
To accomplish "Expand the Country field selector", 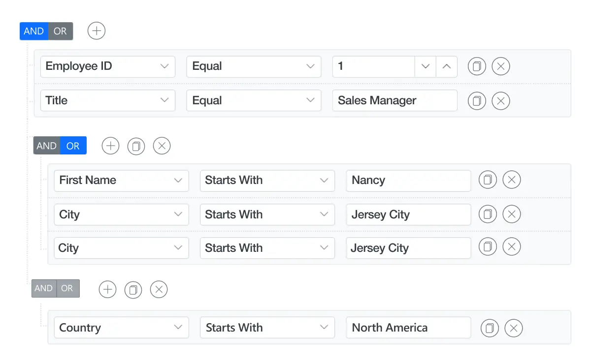I will (x=178, y=328).
